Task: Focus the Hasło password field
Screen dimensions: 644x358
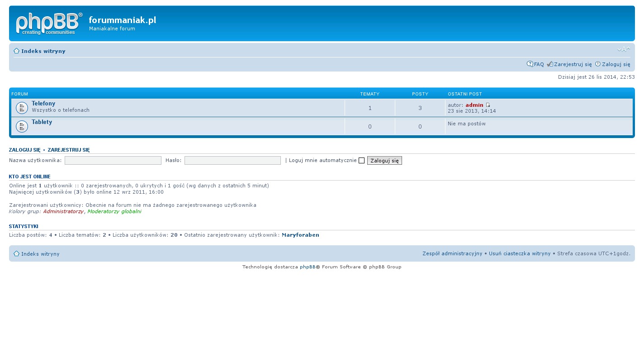Action: [x=232, y=161]
